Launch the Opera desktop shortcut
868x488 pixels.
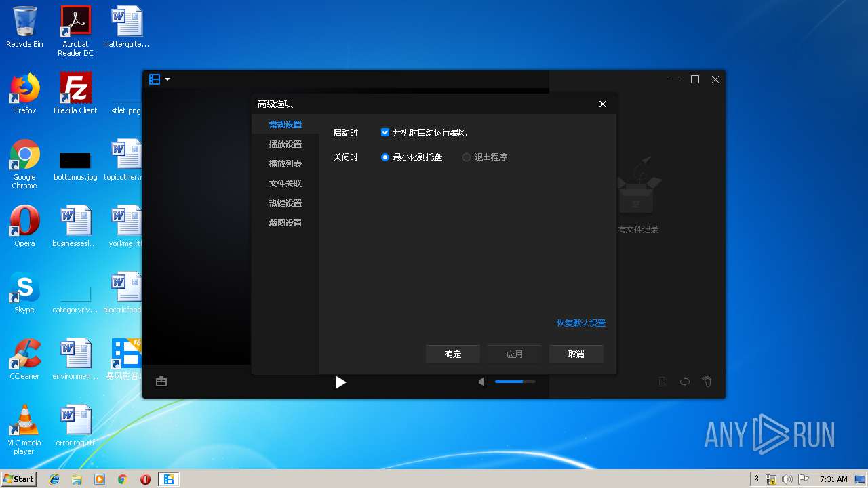click(x=24, y=226)
